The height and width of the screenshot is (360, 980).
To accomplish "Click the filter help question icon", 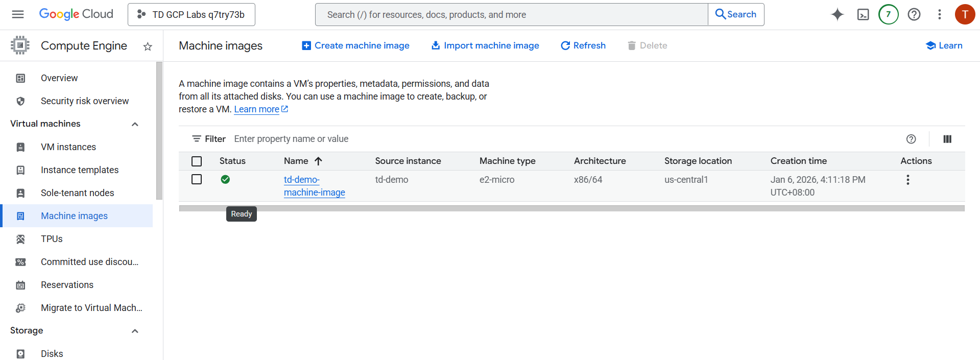I will tap(911, 139).
